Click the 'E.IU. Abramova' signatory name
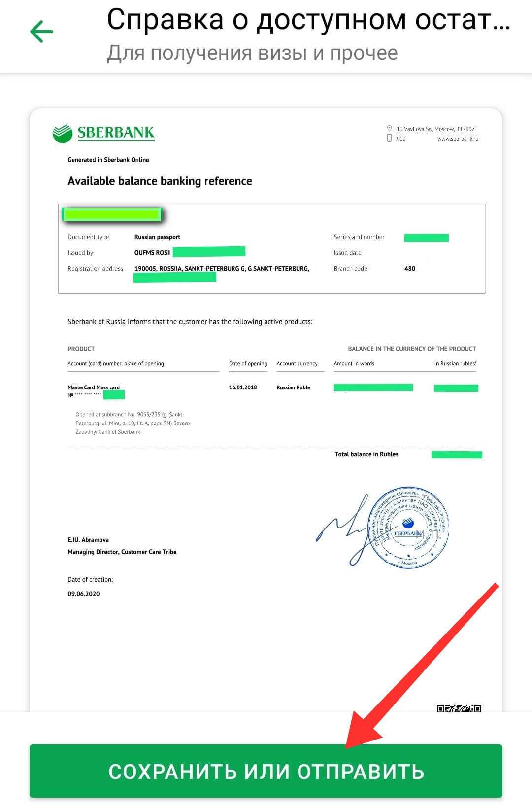Viewport: 532px width, 810px height. (x=88, y=540)
